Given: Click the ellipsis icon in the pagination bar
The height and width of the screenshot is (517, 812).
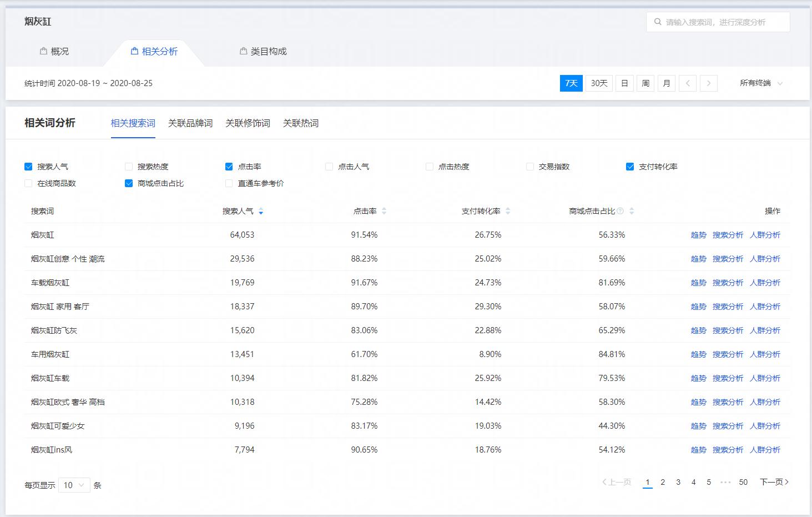Looking at the screenshot, I should pyautogui.click(x=725, y=482).
